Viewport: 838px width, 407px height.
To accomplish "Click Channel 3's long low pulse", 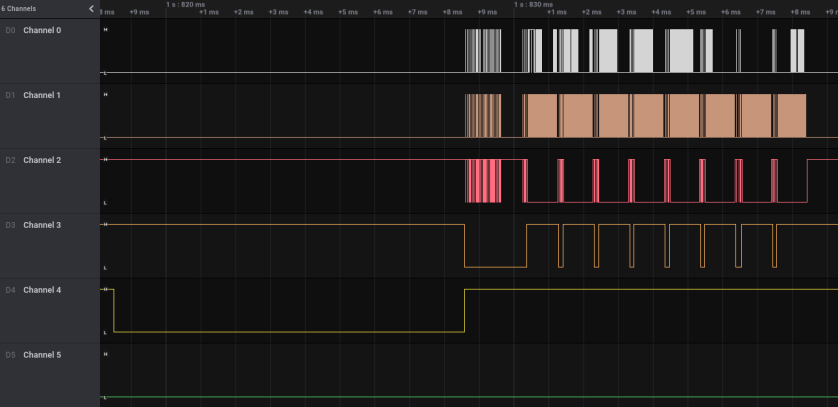I will (x=495, y=266).
